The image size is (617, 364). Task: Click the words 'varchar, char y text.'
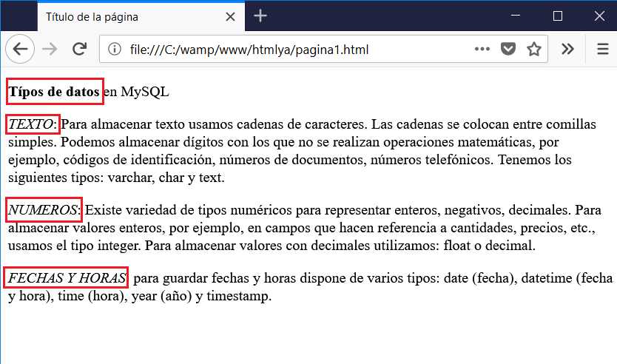click(166, 178)
